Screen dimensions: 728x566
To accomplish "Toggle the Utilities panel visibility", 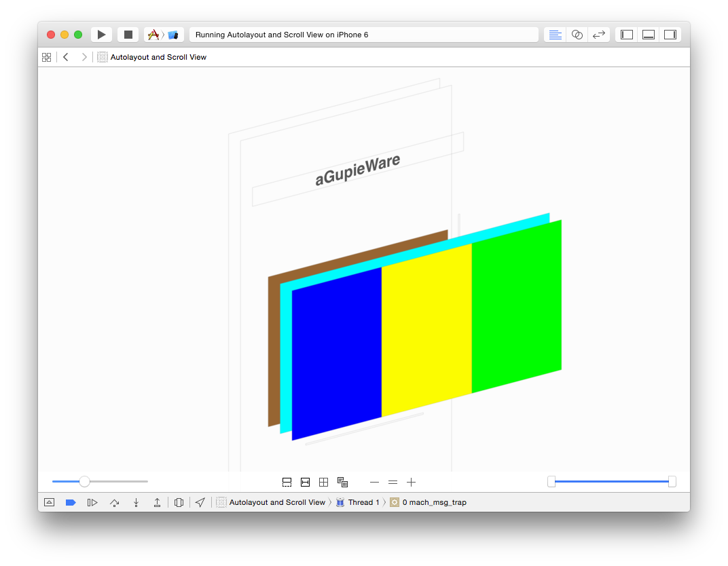I will [x=670, y=34].
